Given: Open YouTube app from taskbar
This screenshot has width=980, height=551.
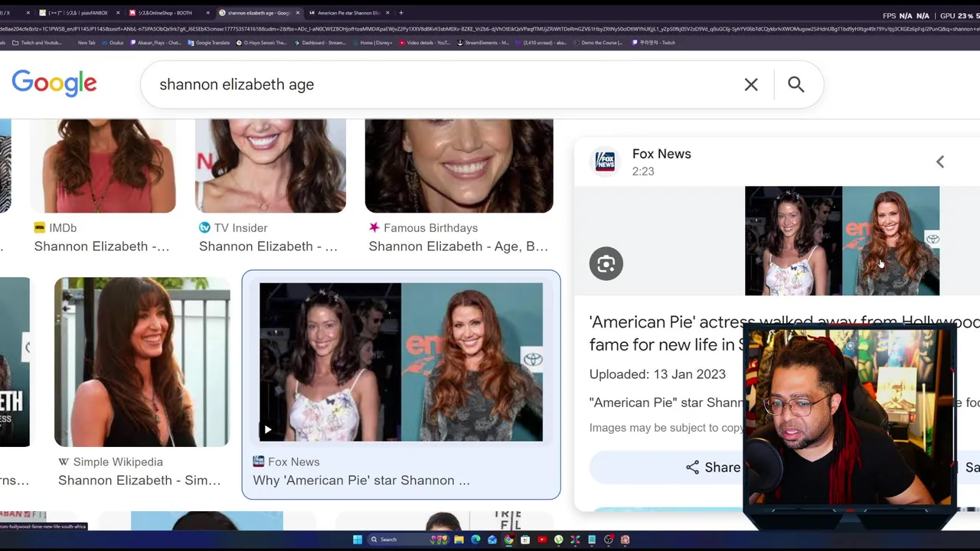Looking at the screenshot, I should click(x=542, y=540).
